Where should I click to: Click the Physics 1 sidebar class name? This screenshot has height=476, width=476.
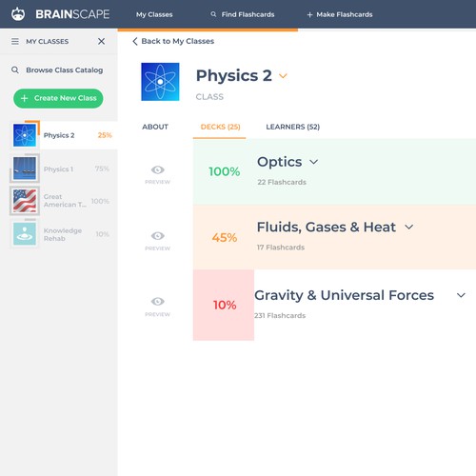coord(58,169)
